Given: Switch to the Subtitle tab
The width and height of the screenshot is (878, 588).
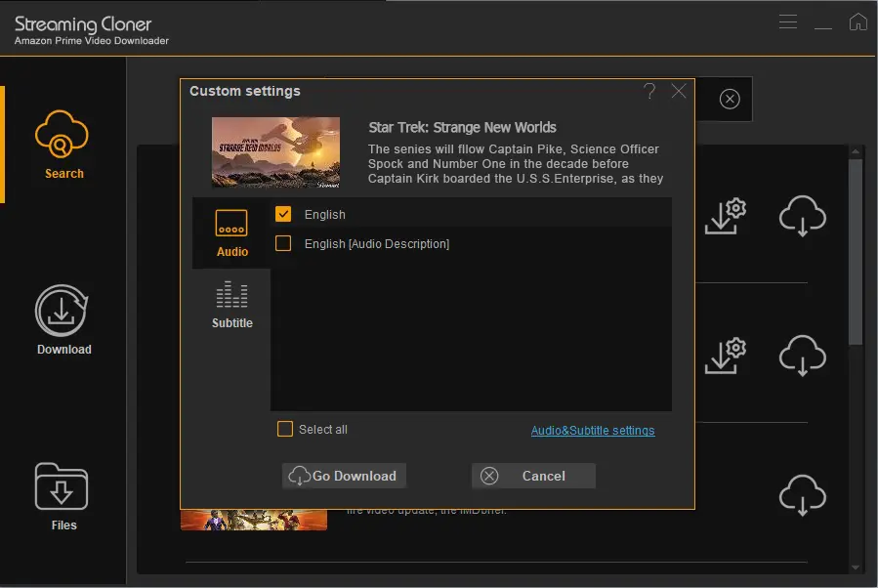Looking at the screenshot, I should 231,305.
